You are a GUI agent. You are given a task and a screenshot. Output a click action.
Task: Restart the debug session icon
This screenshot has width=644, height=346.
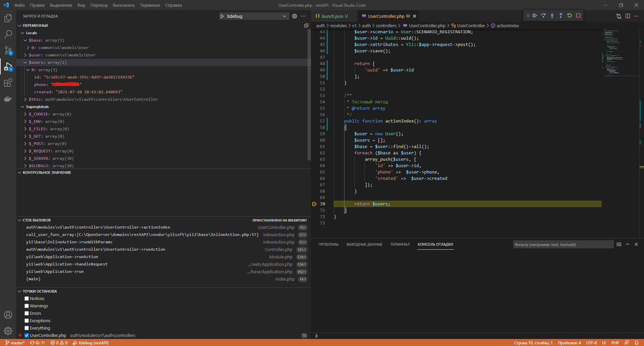pos(569,15)
